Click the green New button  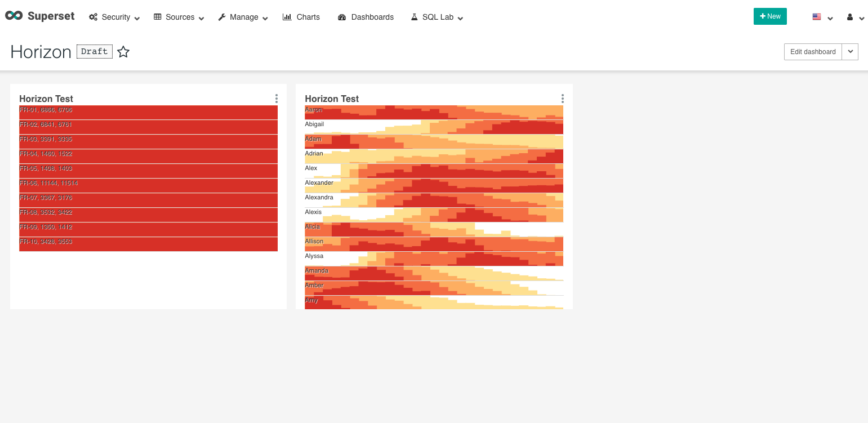click(770, 16)
